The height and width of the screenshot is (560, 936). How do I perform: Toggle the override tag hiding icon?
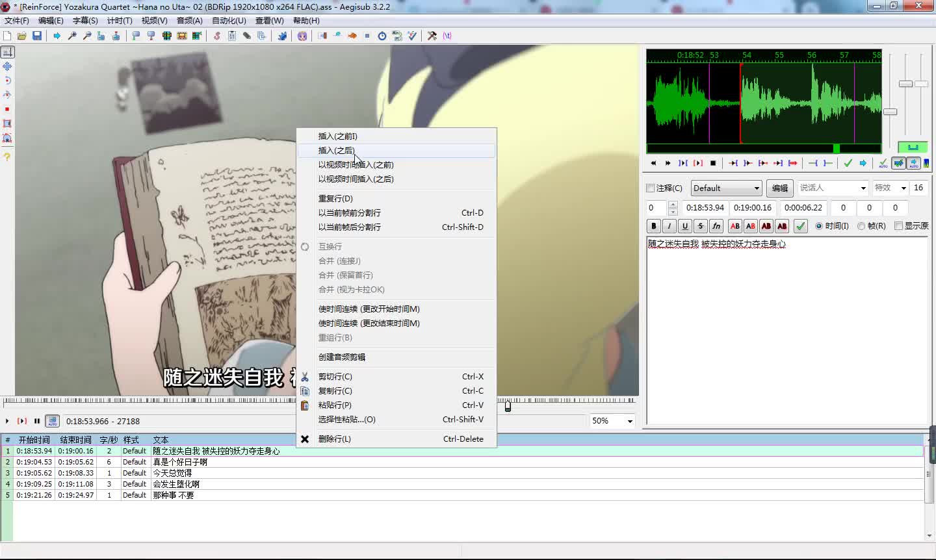click(x=447, y=36)
